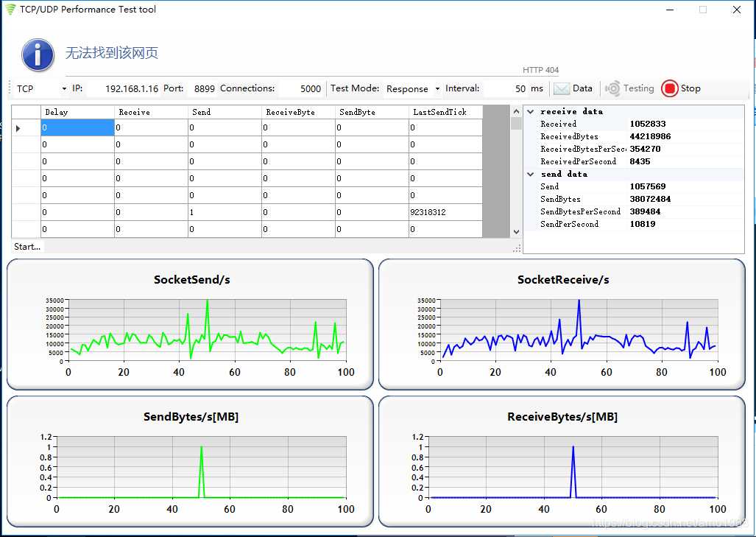
Task: Click the Interval field 50
Action: coord(505,89)
